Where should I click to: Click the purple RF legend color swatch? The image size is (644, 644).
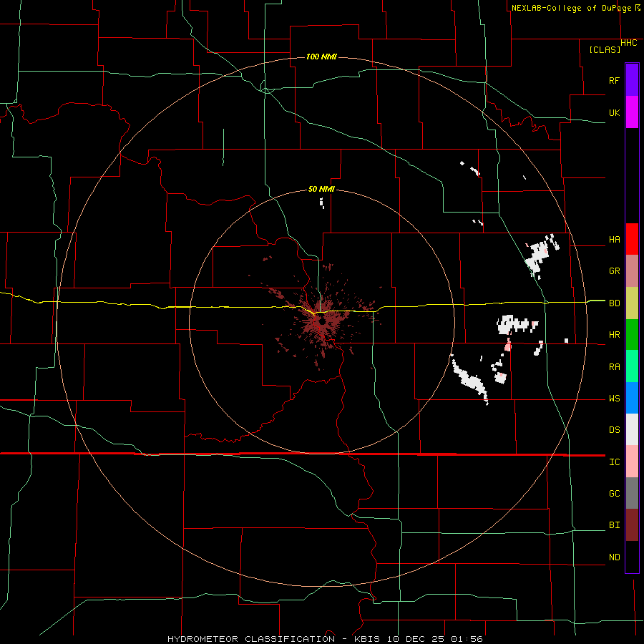(632, 80)
